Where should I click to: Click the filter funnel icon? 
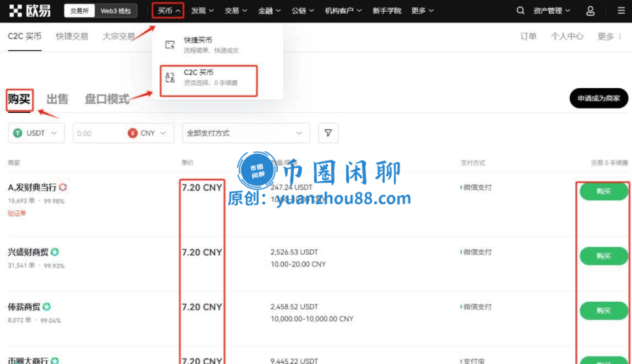328,133
